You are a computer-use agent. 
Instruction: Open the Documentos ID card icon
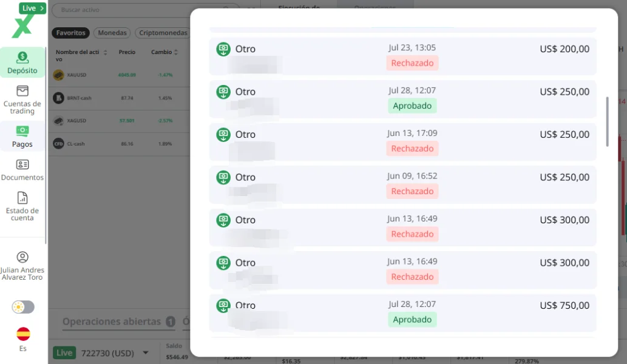[x=22, y=164]
